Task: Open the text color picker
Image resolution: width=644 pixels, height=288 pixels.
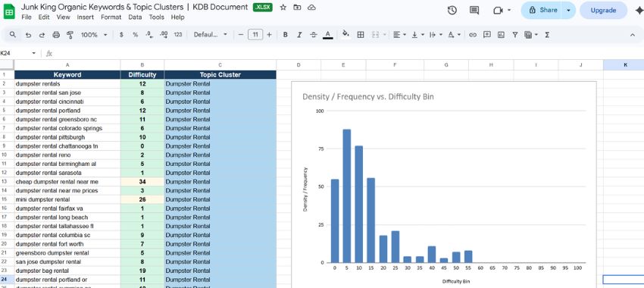Action: 328,35
